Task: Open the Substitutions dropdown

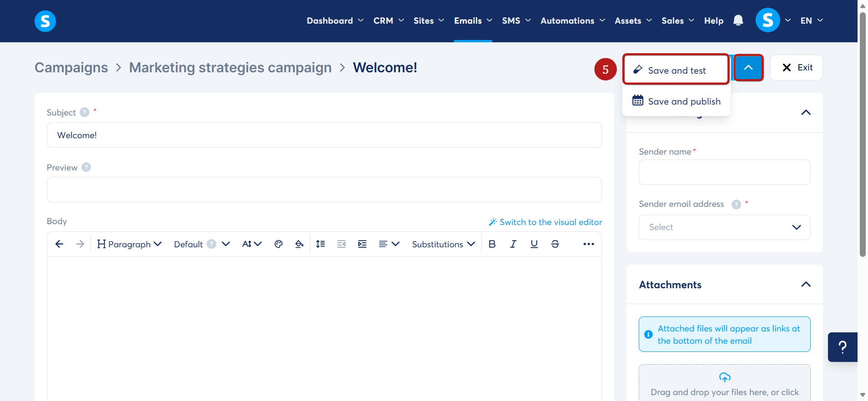Action: pos(444,244)
